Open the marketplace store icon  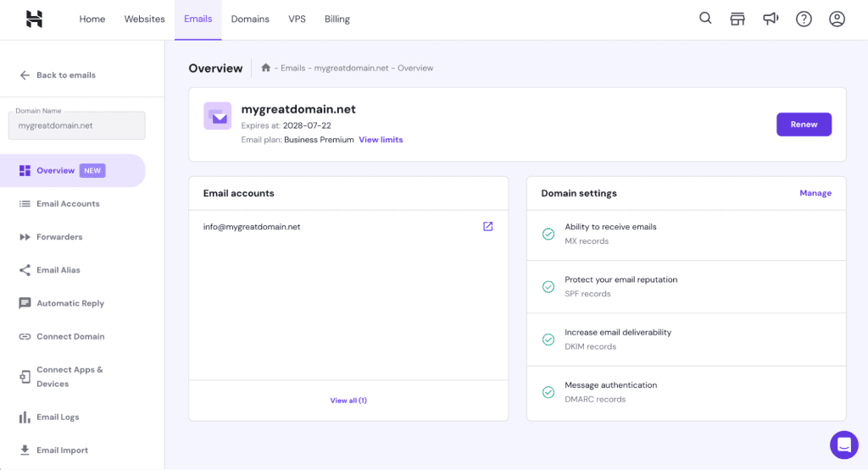coord(737,19)
